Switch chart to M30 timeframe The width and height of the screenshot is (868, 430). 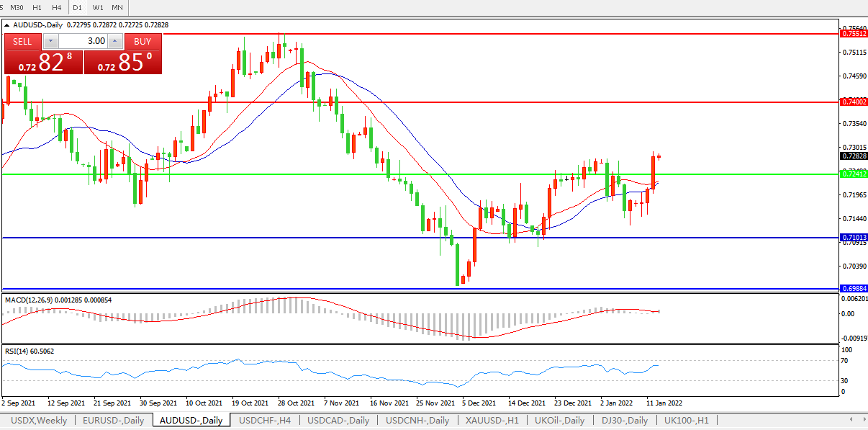click(x=17, y=7)
